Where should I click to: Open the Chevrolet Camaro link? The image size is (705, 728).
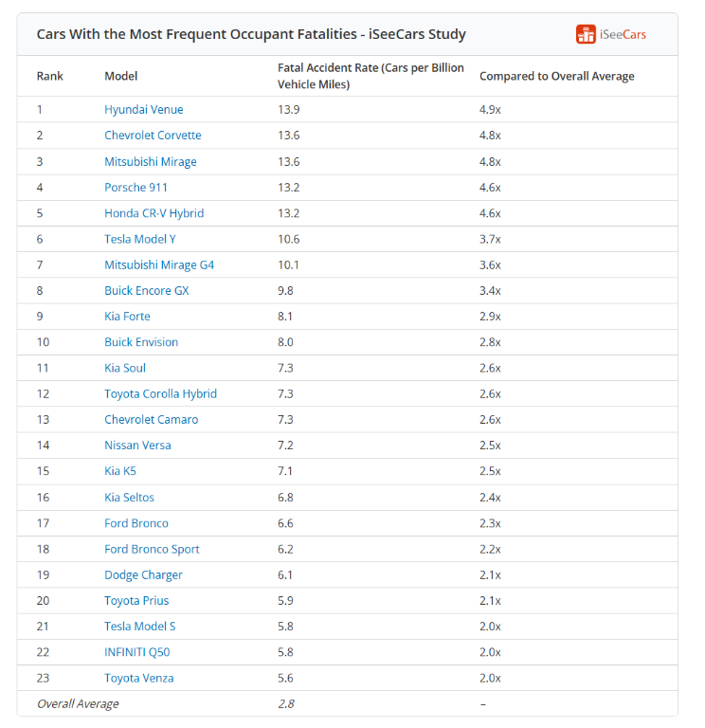(152, 419)
